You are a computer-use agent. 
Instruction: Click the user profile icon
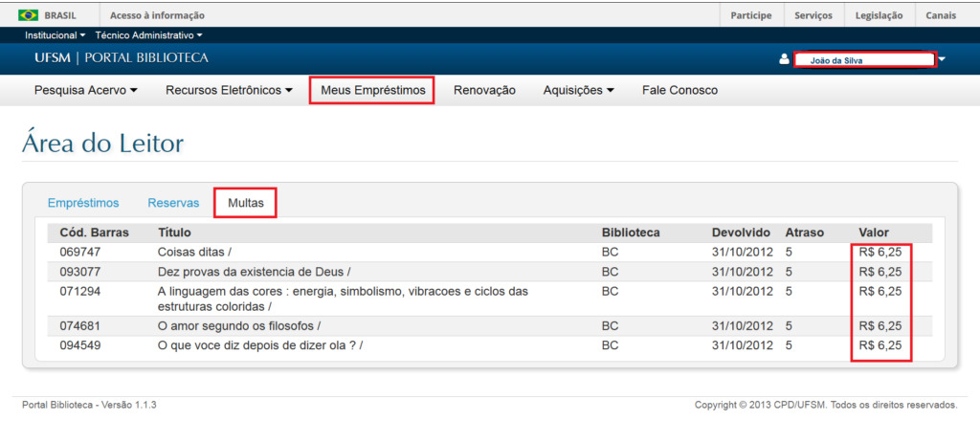pyautogui.click(x=785, y=59)
